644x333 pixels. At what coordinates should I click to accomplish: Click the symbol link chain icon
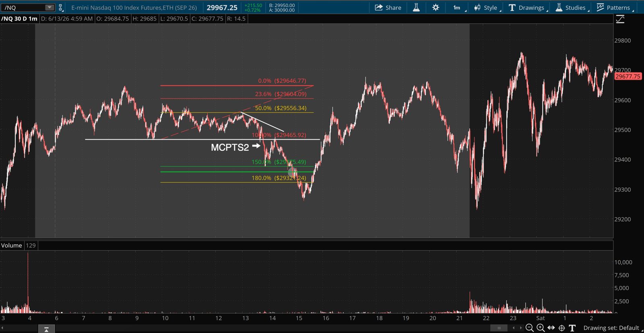click(x=61, y=7)
